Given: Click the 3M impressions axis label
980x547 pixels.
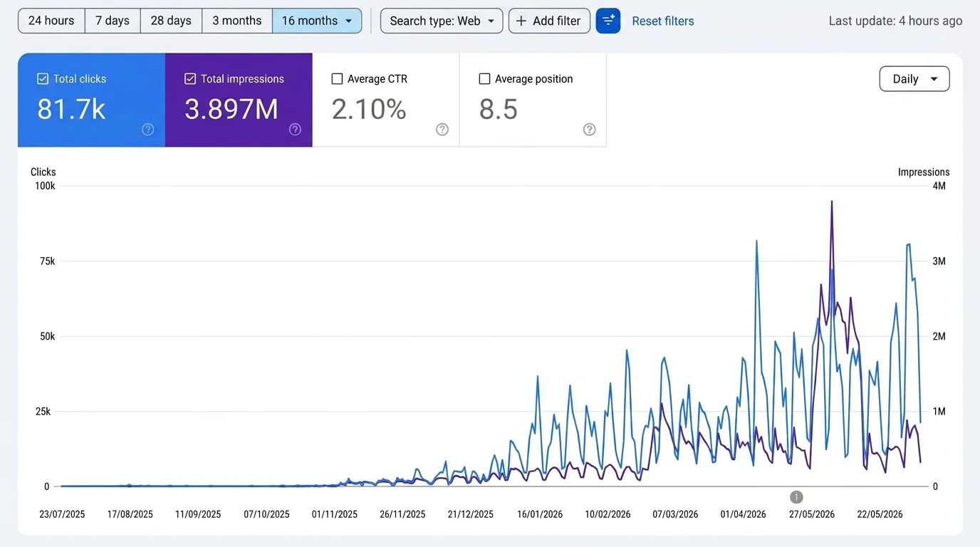Looking at the screenshot, I should pos(939,261).
